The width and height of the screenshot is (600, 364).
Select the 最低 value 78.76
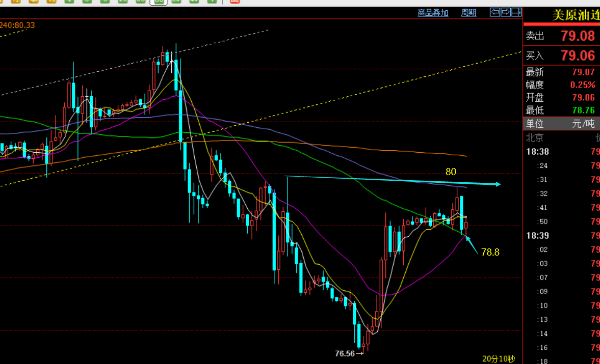584,110
